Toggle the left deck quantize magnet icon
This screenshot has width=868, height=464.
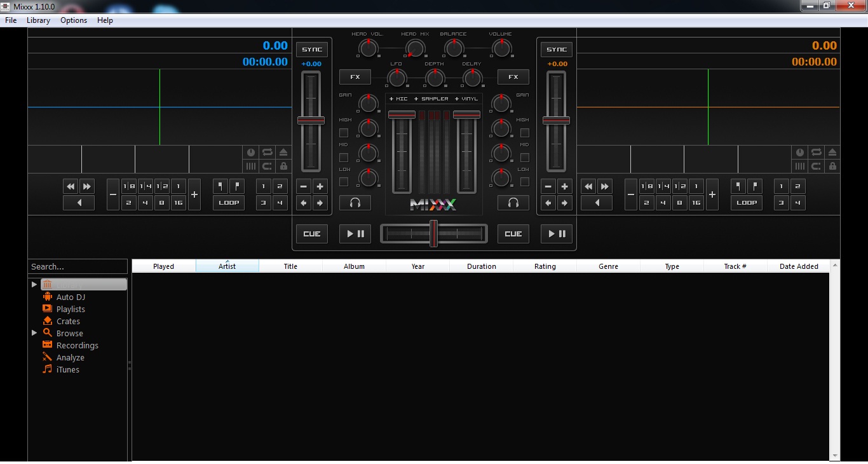click(267, 166)
